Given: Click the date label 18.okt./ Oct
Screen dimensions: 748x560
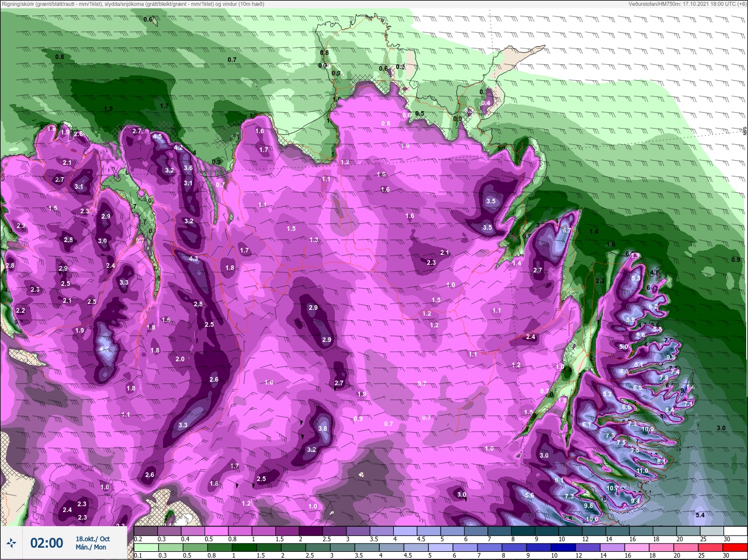Looking at the screenshot, I should [92, 539].
